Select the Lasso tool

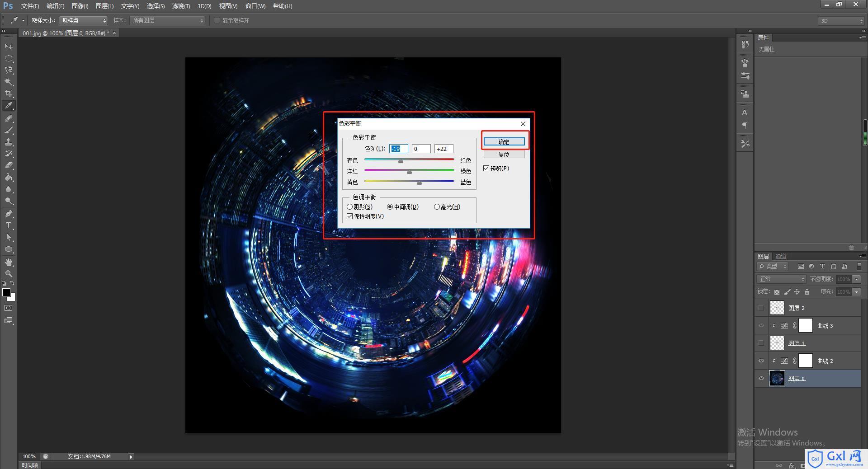(x=9, y=70)
